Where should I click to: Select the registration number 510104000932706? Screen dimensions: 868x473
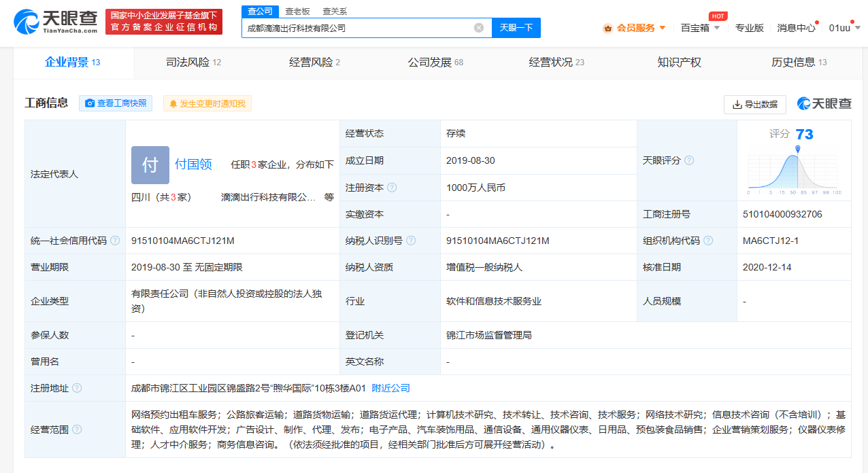click(x=782, y=214)
